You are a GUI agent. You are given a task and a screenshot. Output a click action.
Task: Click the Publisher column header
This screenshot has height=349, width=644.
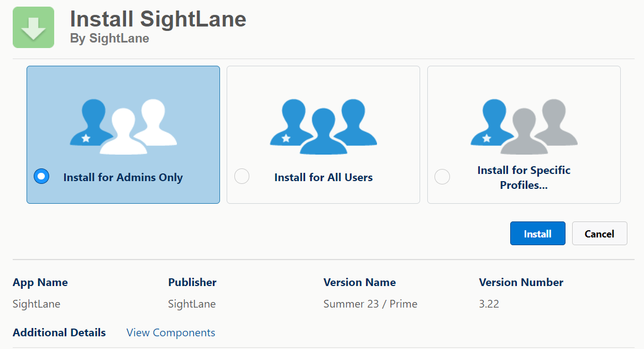(192, 282)
